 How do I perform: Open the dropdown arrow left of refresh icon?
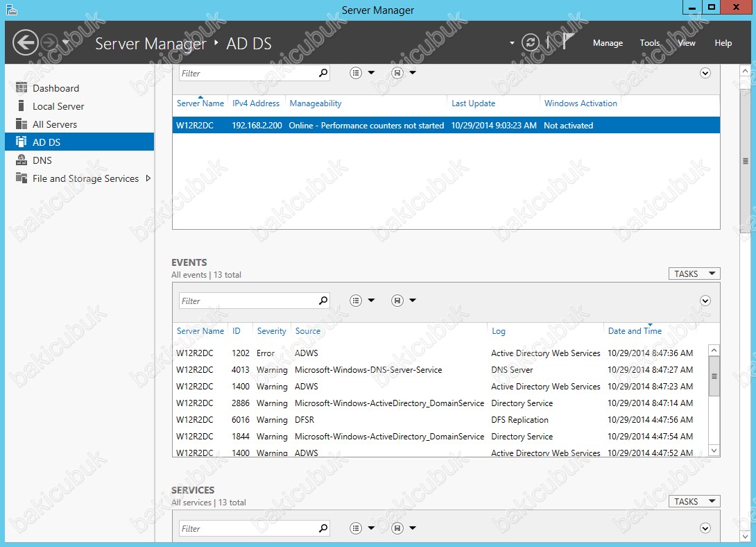[x=512, y=43]
